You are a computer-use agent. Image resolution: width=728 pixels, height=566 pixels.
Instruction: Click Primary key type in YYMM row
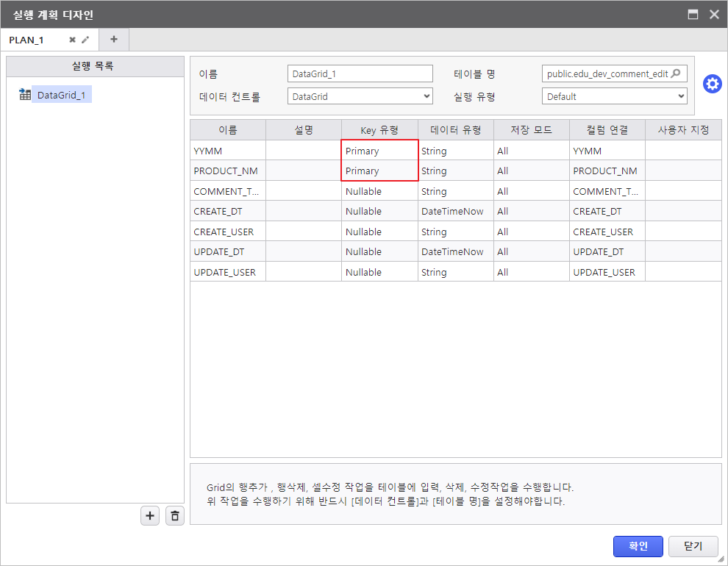pyautogui.click(x=379, y=151)
